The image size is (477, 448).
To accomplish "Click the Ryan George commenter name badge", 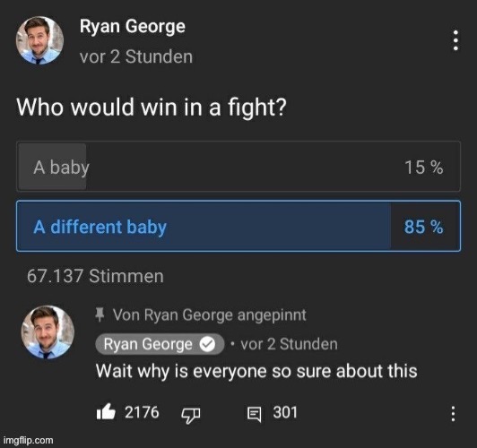I will click(160, 344).
